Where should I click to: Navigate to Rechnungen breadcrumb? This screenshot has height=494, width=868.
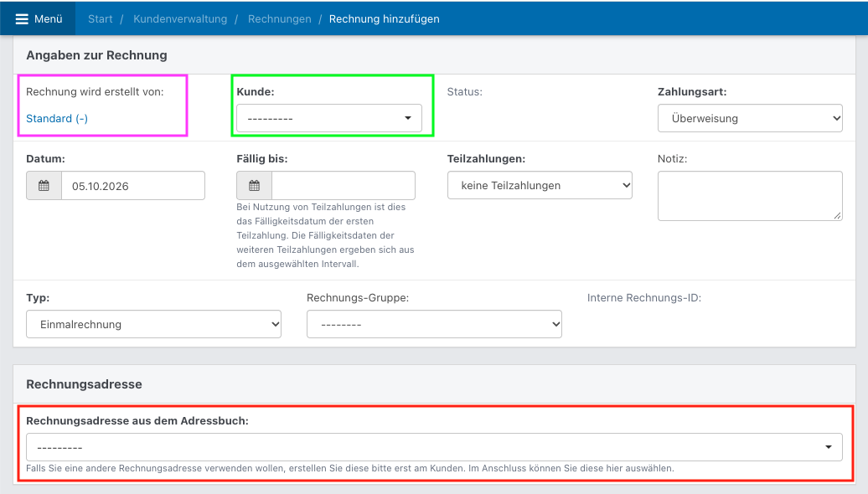(280, 18)
